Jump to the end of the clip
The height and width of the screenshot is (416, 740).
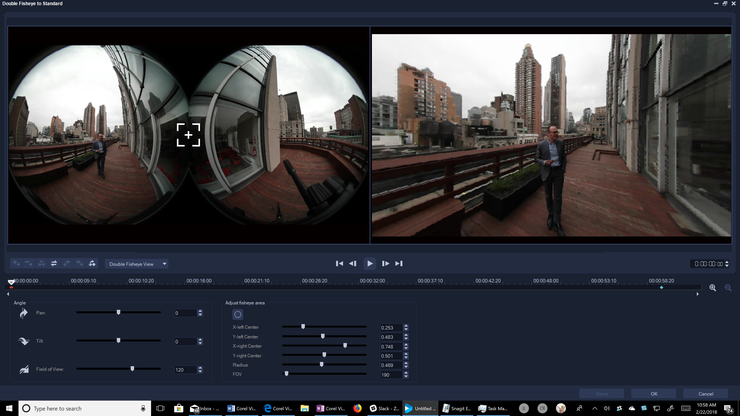399,263
